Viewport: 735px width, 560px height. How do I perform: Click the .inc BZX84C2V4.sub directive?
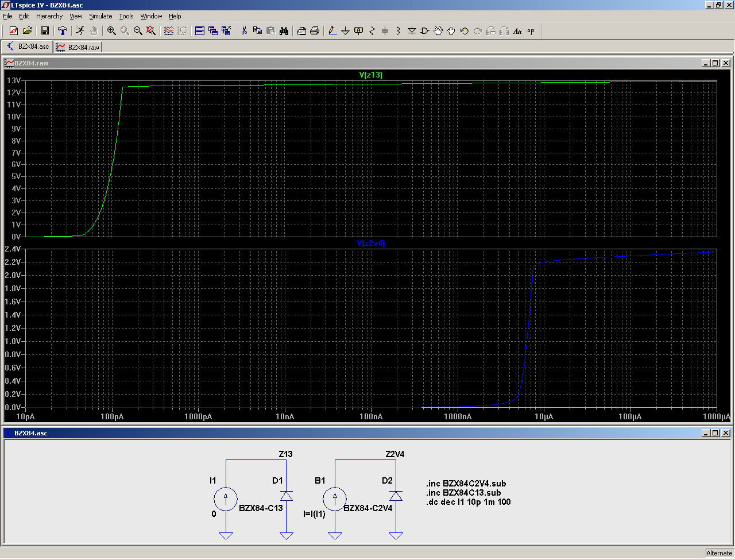click(466, 484)
